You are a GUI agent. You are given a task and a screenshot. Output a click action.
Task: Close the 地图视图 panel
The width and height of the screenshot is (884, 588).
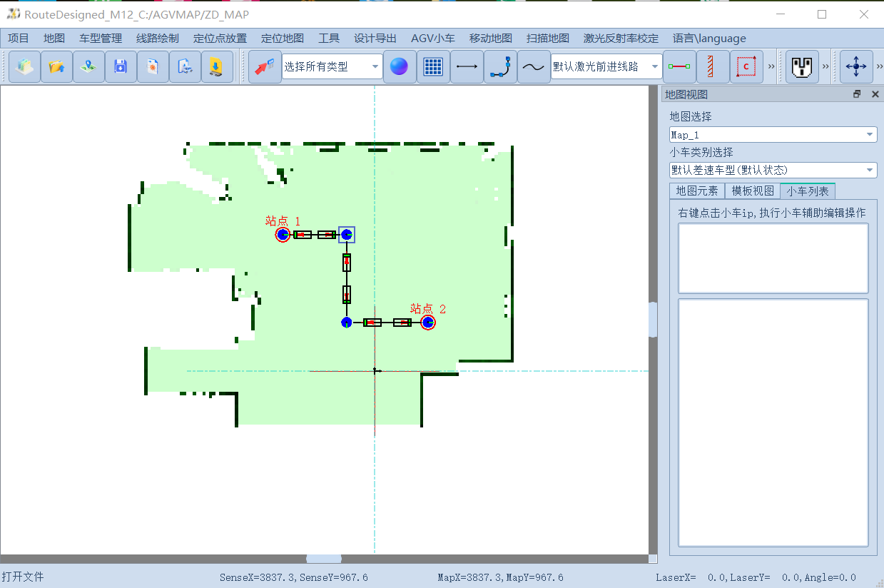[x=875, y=94]
